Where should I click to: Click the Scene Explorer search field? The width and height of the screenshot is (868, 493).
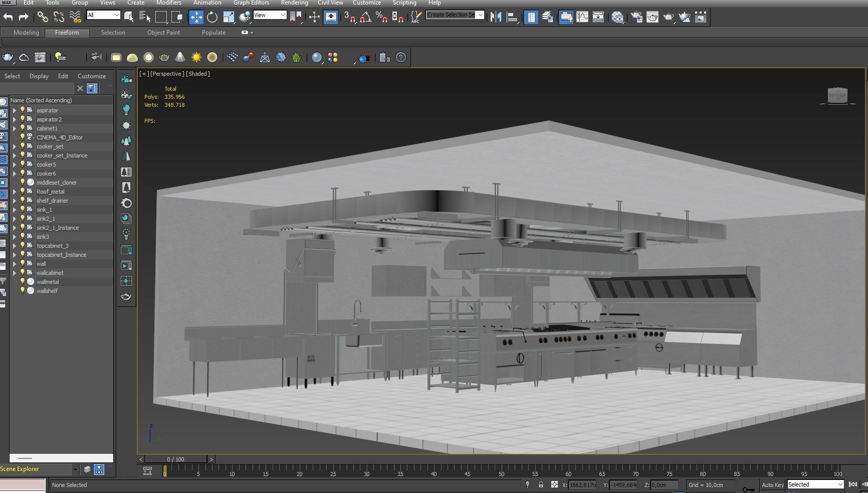[x=38, y=88]
